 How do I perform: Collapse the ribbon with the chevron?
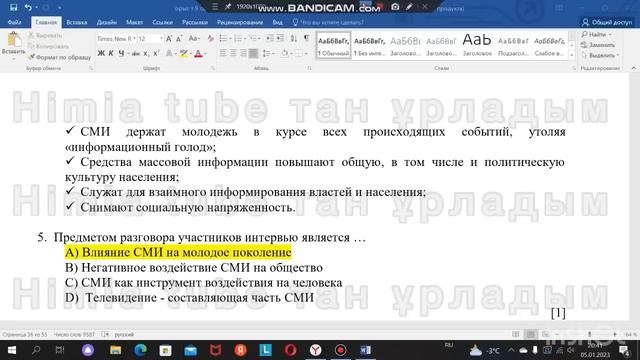(x=633, y=68)
